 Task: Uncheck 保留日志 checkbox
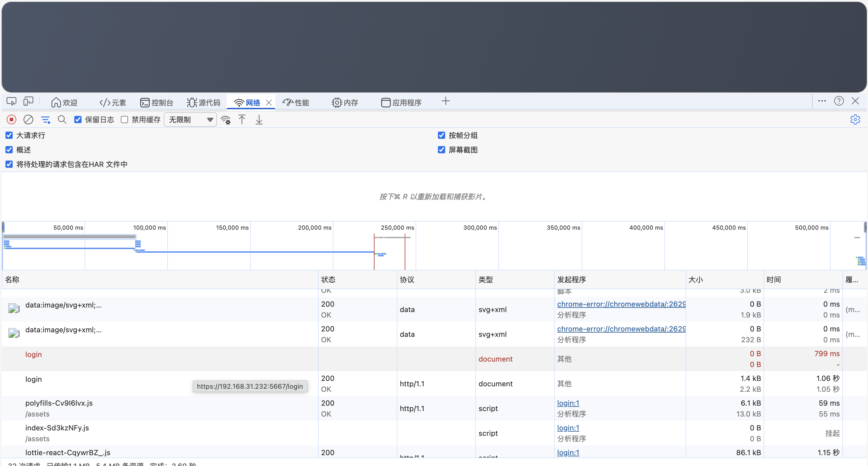click(x=78, y=120)
